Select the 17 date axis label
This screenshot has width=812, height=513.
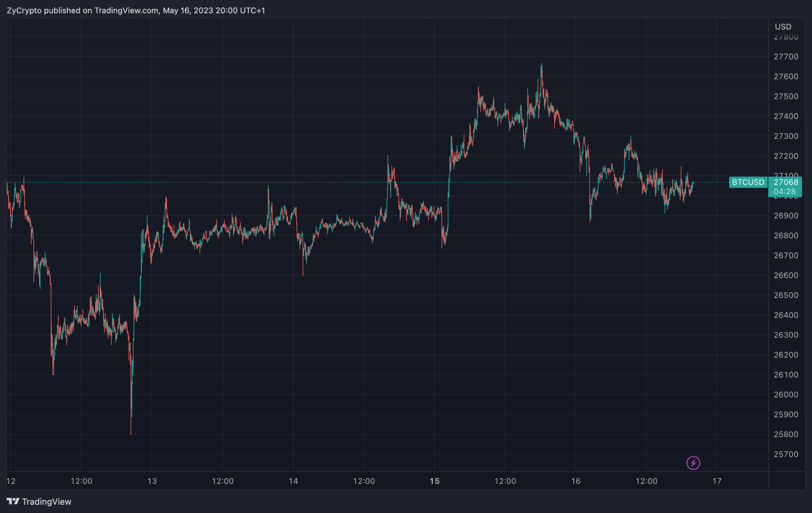point(717,481)
